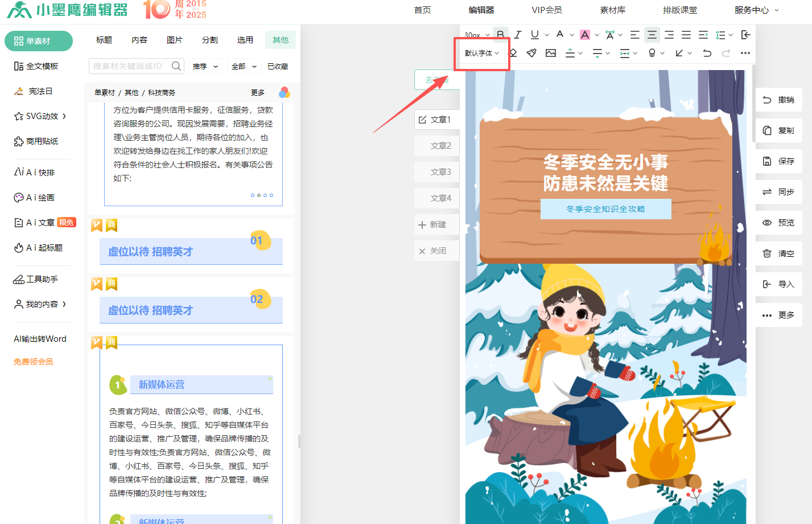Open 素材库 in top navigation
This screenshot has width=812, height=524.
point(612,10)
